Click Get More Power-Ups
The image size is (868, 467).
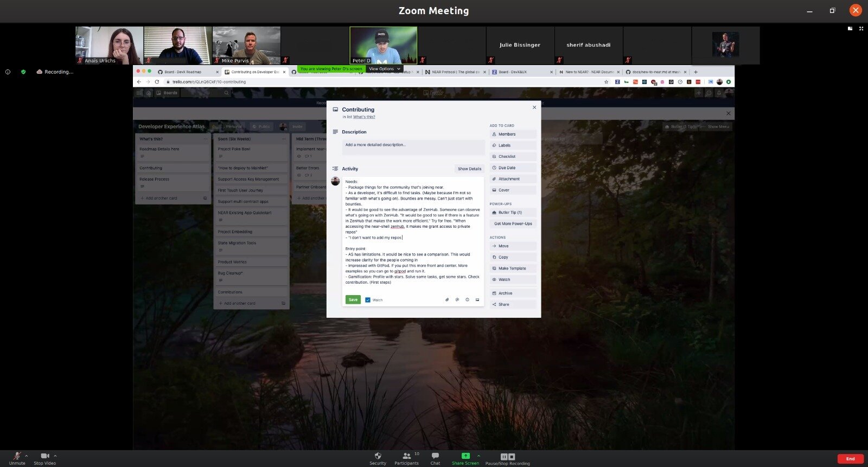(513, 223)
